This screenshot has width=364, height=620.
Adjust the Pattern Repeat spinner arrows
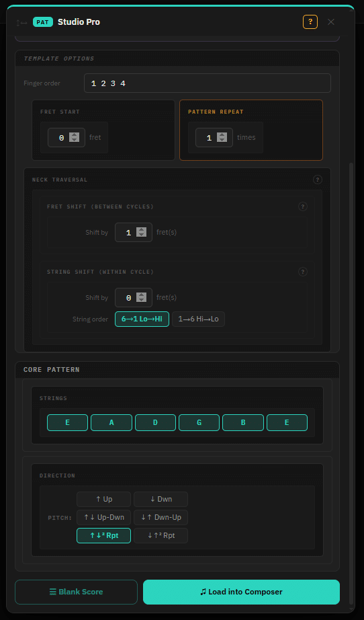point(222,138)
